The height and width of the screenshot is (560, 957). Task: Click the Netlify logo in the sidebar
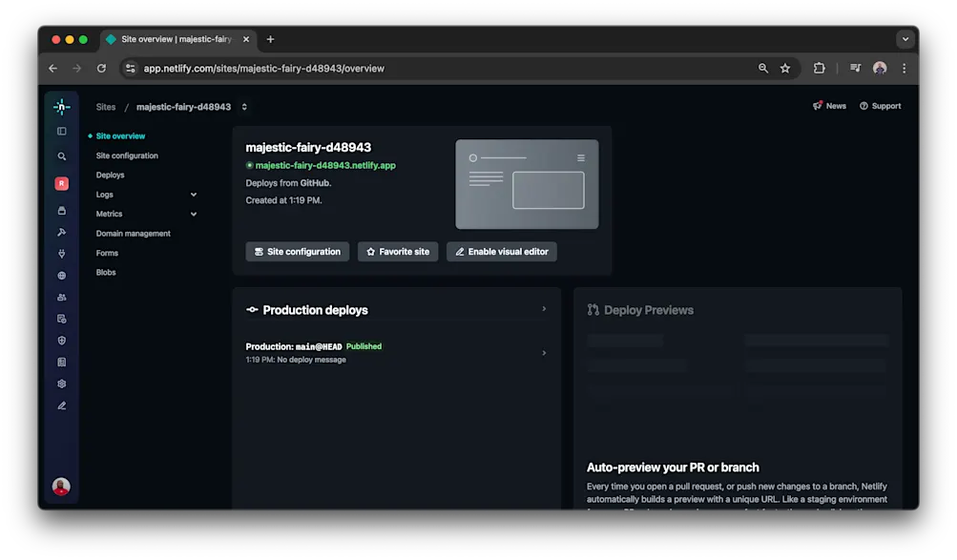61,107
